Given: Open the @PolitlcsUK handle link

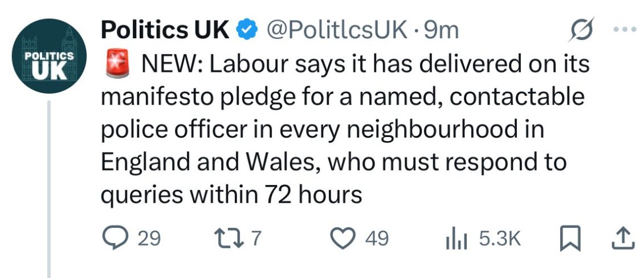Looking at the screenshot, I should (x=338, y=30).
